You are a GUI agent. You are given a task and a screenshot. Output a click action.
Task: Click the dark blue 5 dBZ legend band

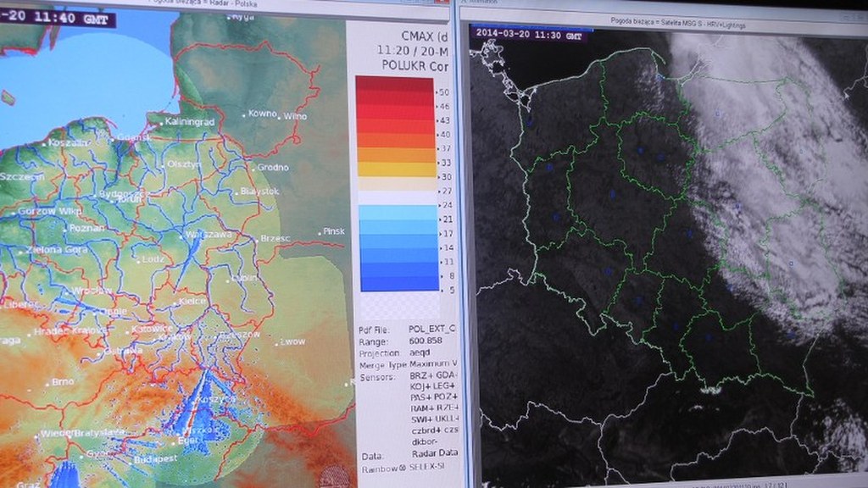(396, 285)
